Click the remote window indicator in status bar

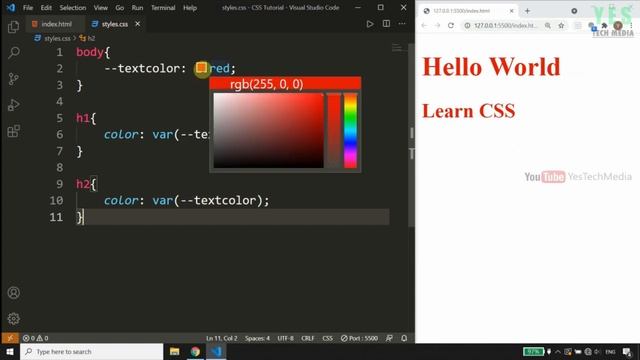10,338
